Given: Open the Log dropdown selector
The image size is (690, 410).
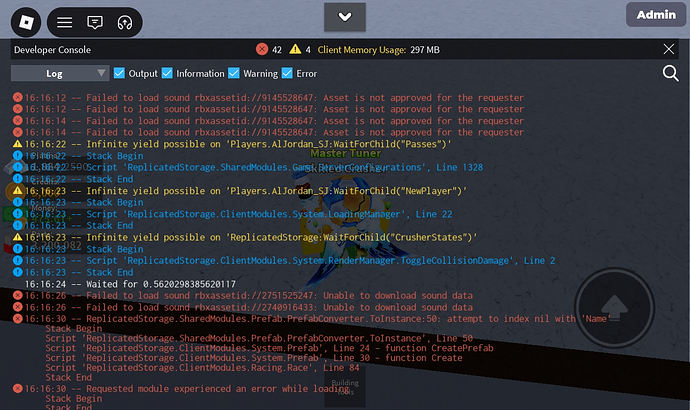Looking at the screenshot, I should pyautogui.click(x=60, y=73).
